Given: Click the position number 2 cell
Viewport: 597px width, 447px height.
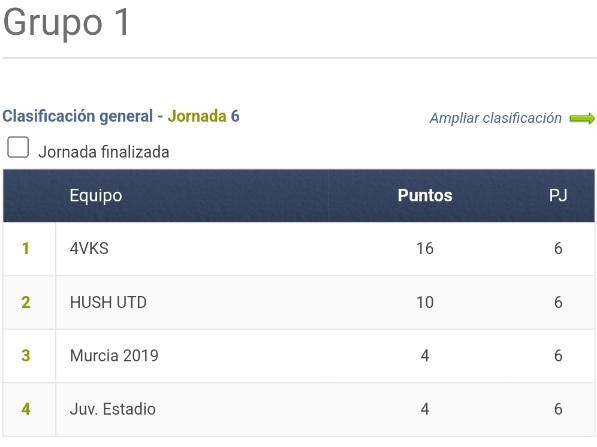Looking at the screenshot, I should click(26, 302).
